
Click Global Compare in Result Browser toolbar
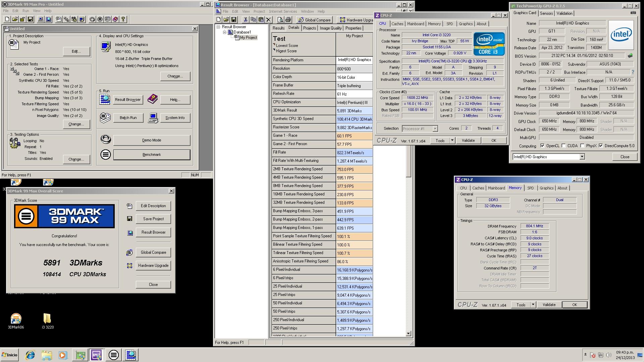coord(314,20)
